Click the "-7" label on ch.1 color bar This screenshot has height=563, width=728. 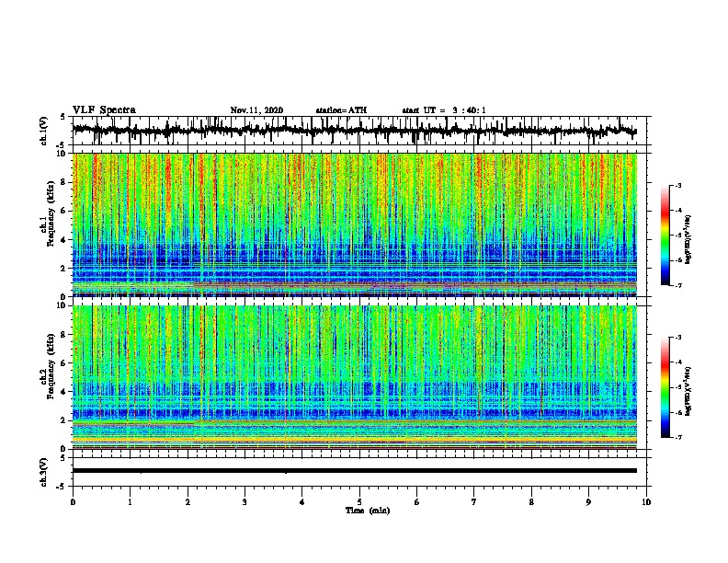coord(678,285)
